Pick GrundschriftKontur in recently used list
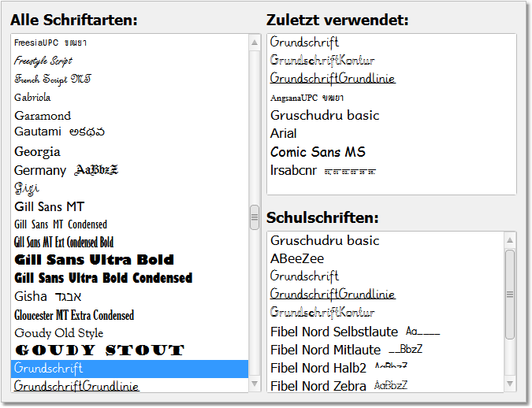The image size is (532, 408). 392,61
